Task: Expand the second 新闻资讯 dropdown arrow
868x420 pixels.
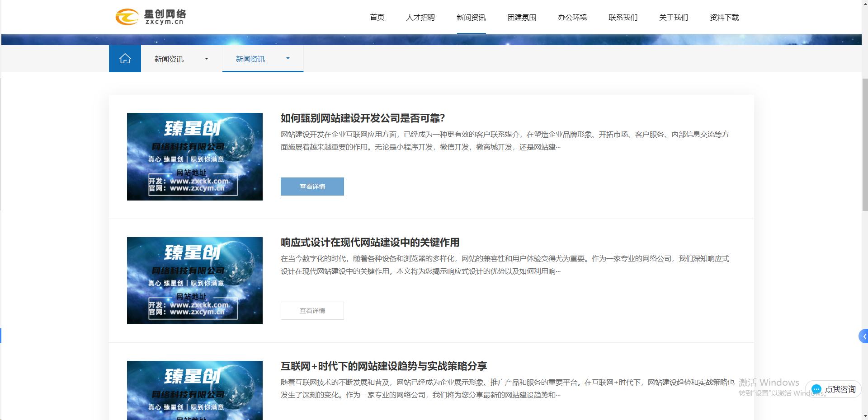Action: [x=288, y=59]
